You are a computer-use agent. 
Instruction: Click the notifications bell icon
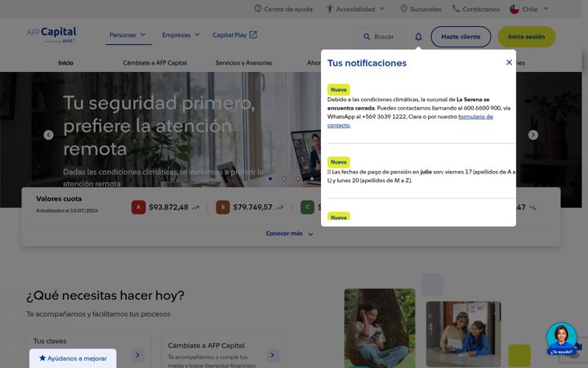(x=418, y=37)
